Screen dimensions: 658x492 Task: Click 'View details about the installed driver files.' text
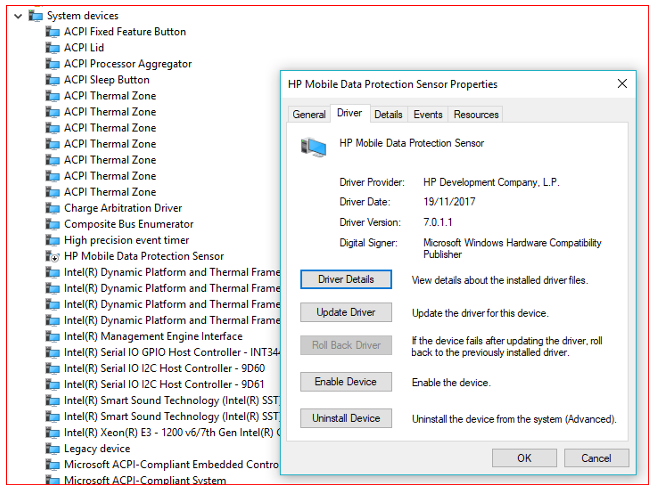500,280
